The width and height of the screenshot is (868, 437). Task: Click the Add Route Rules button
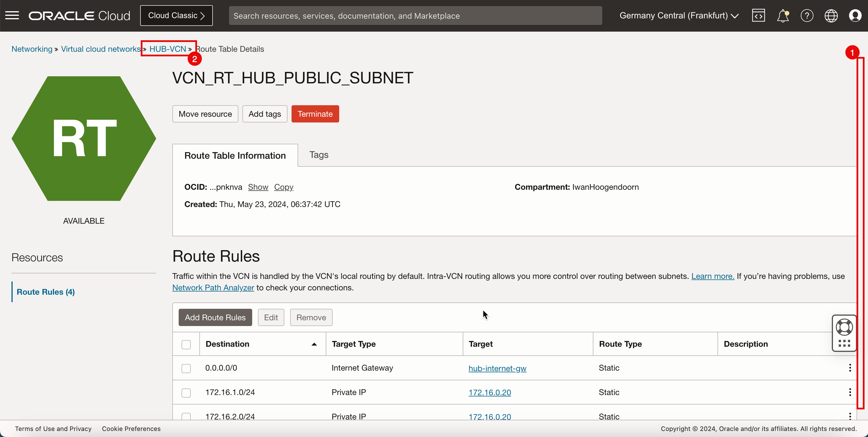pyautogui.click(x=215, y=317)
